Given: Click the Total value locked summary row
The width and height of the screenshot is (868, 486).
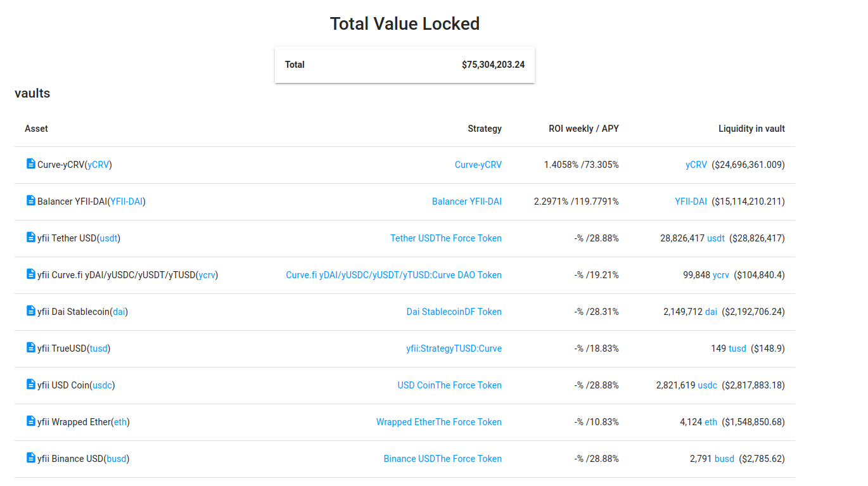Looking at the screenshot, I should [404, 64].
